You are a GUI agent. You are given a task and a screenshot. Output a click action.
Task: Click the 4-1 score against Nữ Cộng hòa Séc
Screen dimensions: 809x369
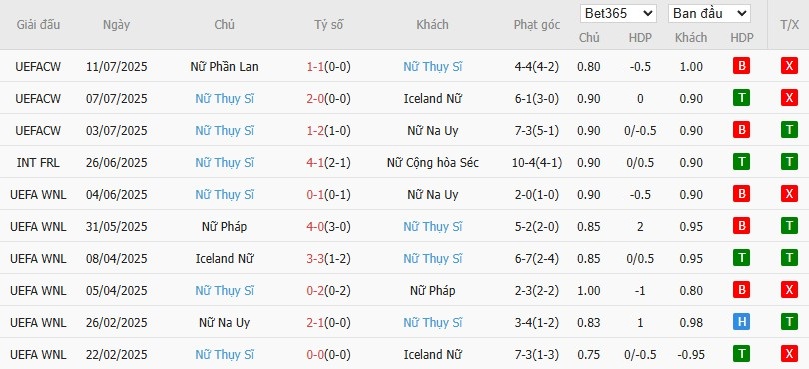pyautogui.click(x=315, y=163)
